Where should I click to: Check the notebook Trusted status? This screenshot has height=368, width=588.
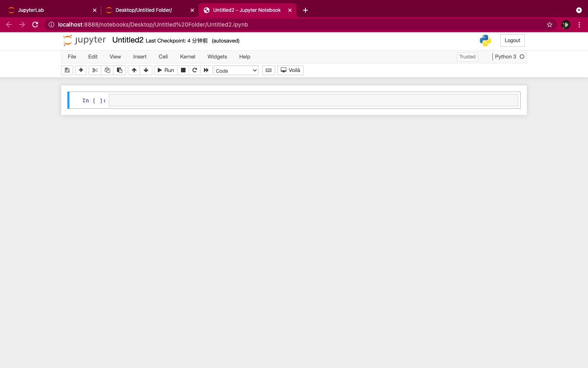click(467, 56)
